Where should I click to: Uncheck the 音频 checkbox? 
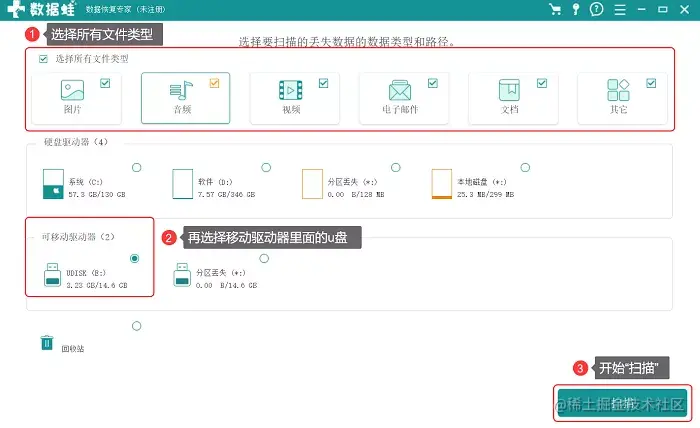click(214, 83)
